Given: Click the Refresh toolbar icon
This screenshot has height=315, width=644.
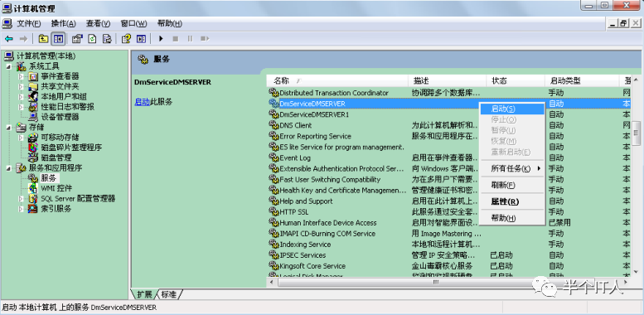Looking at the screenshot, I should click(92, 39).
